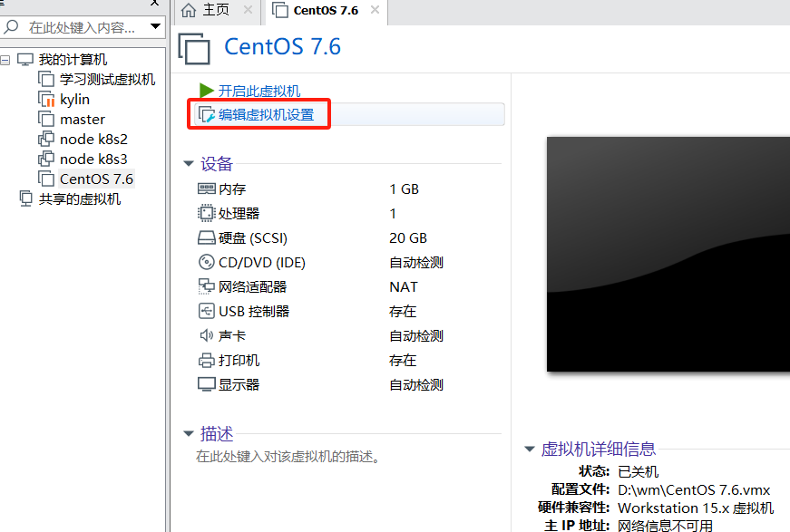This screenshot has width=790, height=532.
Task: Click the 我的计算机 computer icon
Action: pyautogui.click(x=25, y=60)
